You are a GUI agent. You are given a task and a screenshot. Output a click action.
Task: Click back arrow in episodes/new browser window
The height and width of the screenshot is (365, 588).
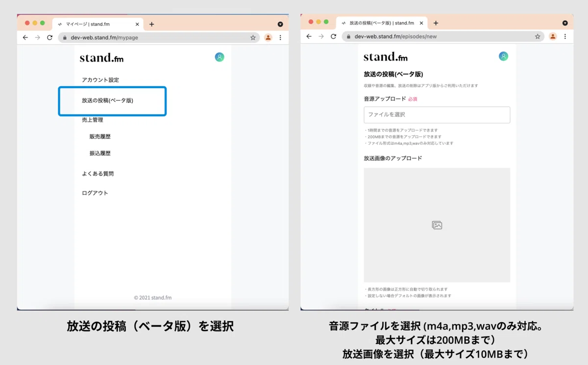click(309, 36)
